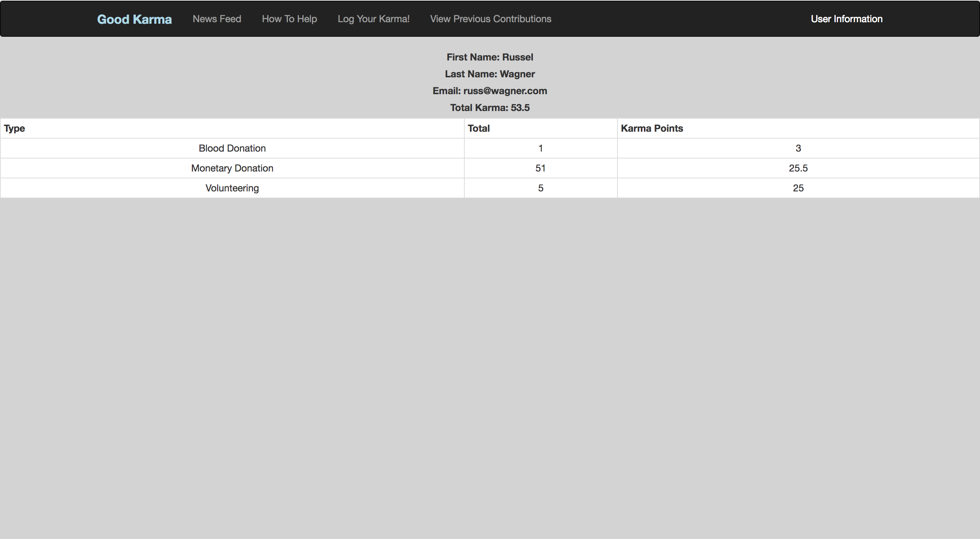Click the Karma Points column header
The width and height of the screenshot is (980, 539).
652,128
